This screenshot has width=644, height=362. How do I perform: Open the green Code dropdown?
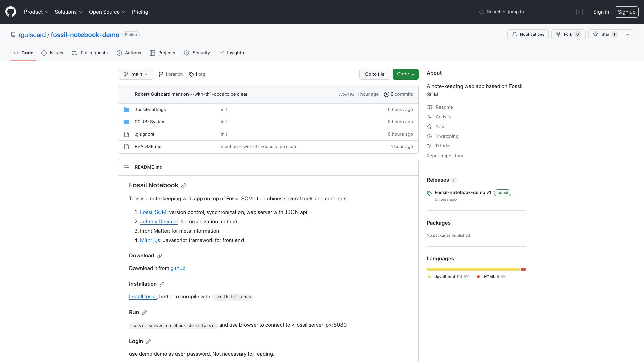pos(406,74)
